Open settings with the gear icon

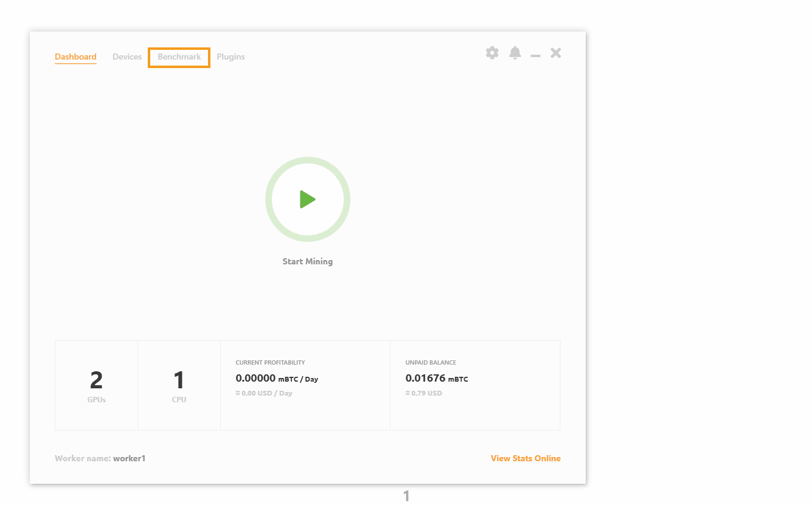492,53
